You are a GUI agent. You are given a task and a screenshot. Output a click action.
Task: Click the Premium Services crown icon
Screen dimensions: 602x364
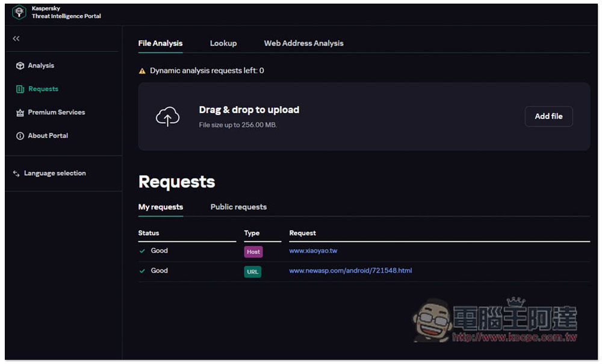point(20,113)
